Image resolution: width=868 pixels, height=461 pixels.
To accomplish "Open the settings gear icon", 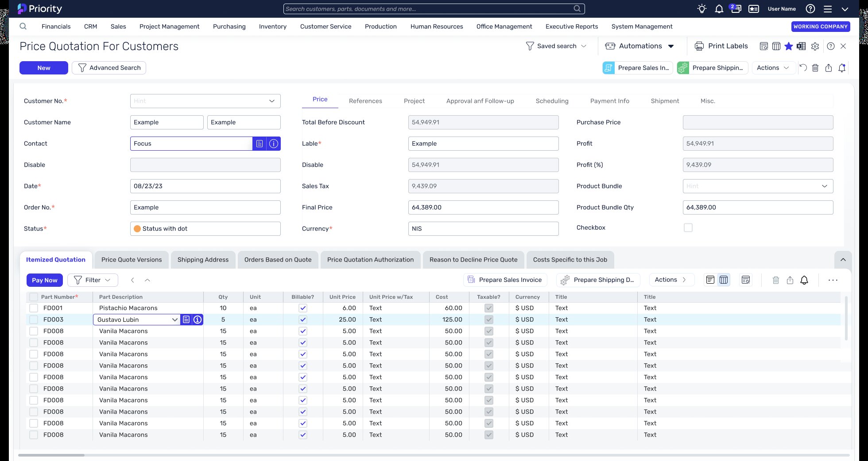I will click(x=815, y=46).
